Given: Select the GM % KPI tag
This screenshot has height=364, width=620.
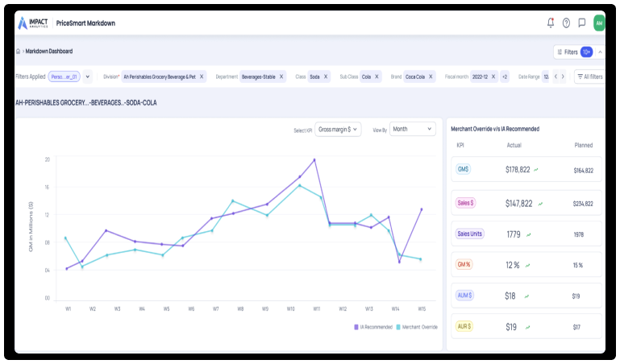Looking at the screenshot, I should pos(464,264).
